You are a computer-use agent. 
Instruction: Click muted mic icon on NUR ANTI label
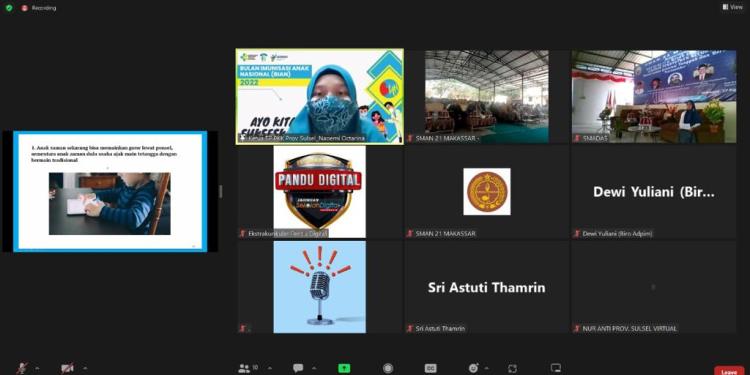tap(577, 329)
